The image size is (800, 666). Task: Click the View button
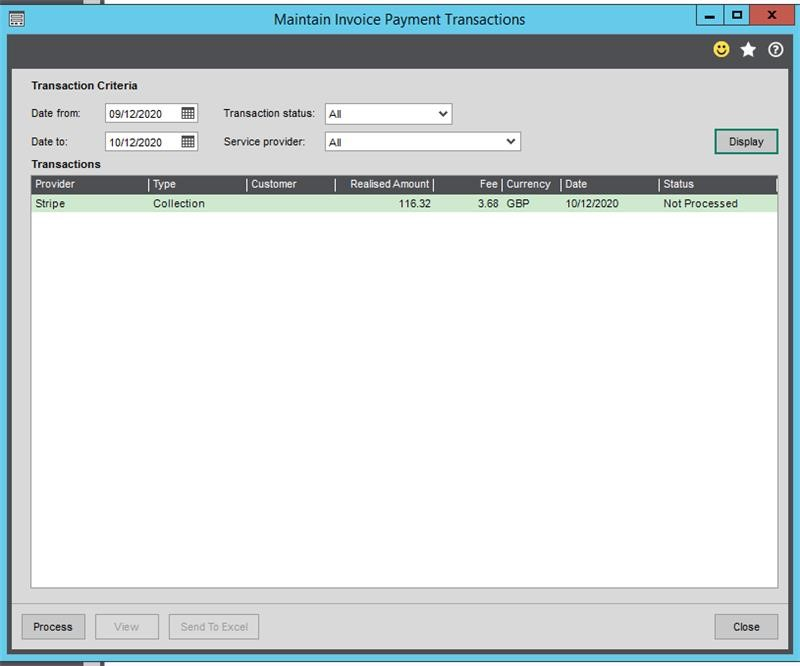pos(127,627)
